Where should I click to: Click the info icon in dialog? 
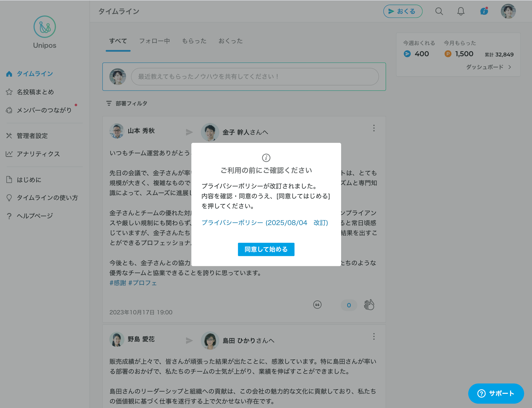coord(266,158)
